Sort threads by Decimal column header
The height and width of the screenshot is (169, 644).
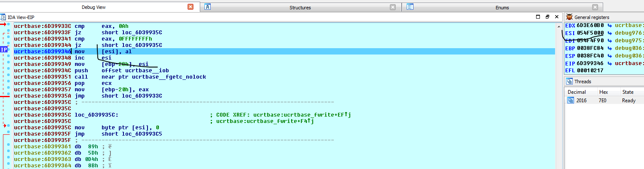(x=577, y=92)
